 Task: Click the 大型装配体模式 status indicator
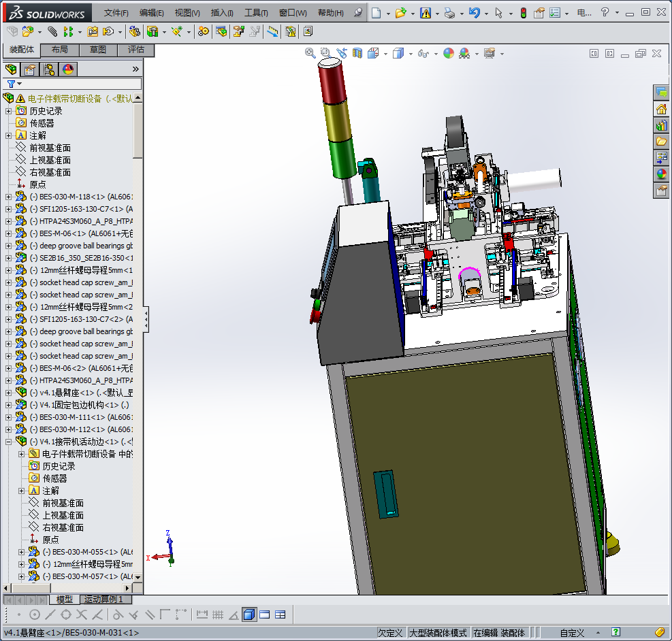pyautogui.click(x=438, y=633)
